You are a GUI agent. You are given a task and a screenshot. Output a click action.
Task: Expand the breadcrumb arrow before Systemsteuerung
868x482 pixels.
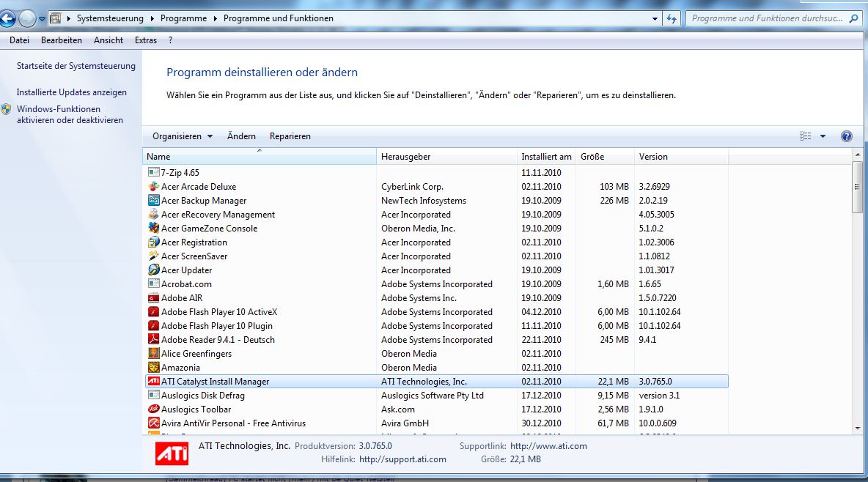tap(69, 18)
